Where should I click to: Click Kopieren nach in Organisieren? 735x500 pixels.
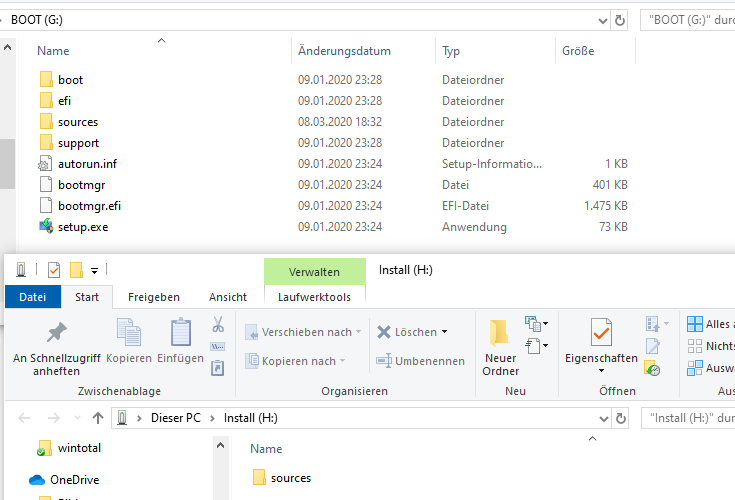(295, 361)
